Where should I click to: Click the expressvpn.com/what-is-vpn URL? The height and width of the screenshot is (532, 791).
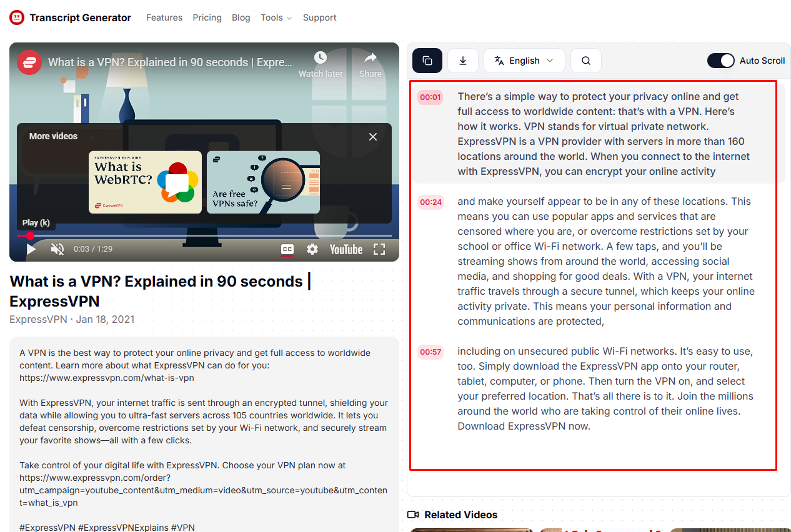coord(107,378)
